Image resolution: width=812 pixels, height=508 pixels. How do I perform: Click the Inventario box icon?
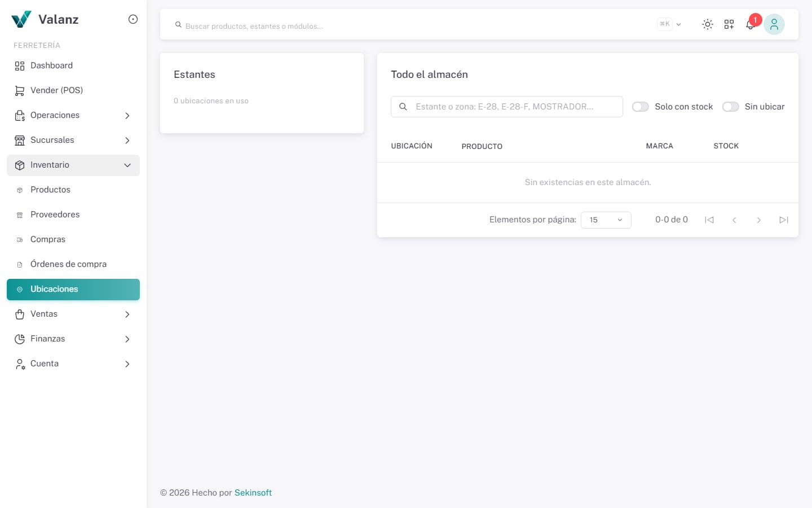[x=20, y=165]
